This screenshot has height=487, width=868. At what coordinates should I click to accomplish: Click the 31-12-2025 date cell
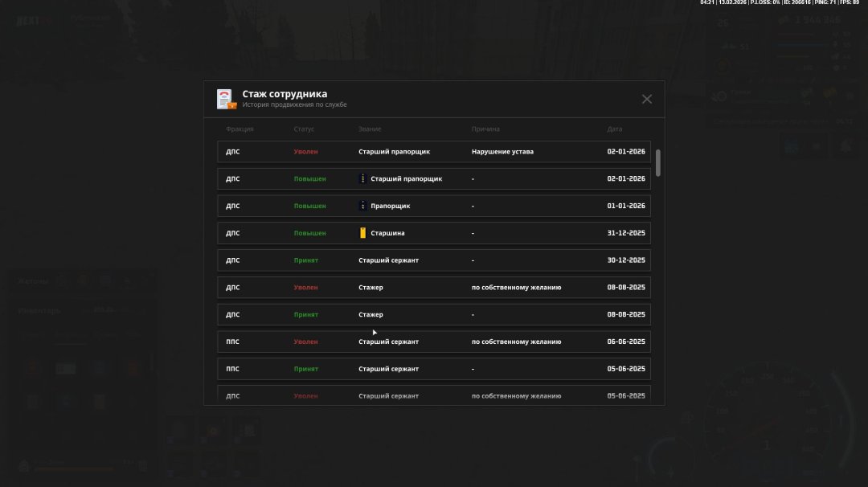[x=625, y=233]
